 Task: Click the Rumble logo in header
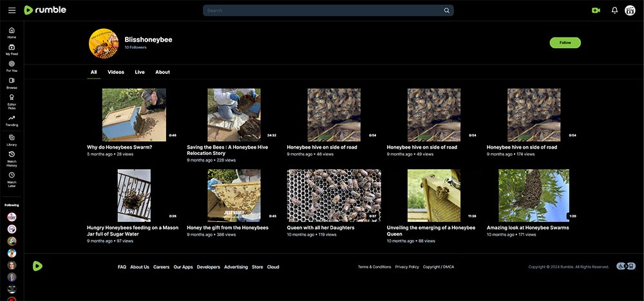[45, 10]
